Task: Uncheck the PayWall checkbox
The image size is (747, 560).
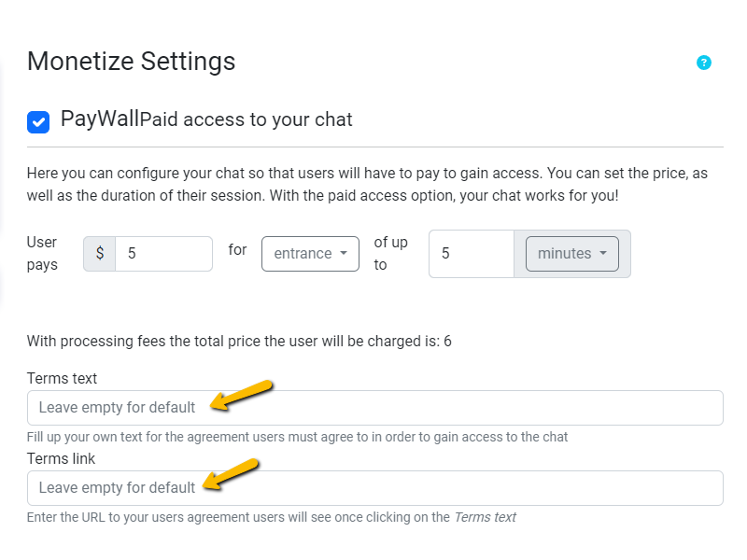Action: click(38, 121)
